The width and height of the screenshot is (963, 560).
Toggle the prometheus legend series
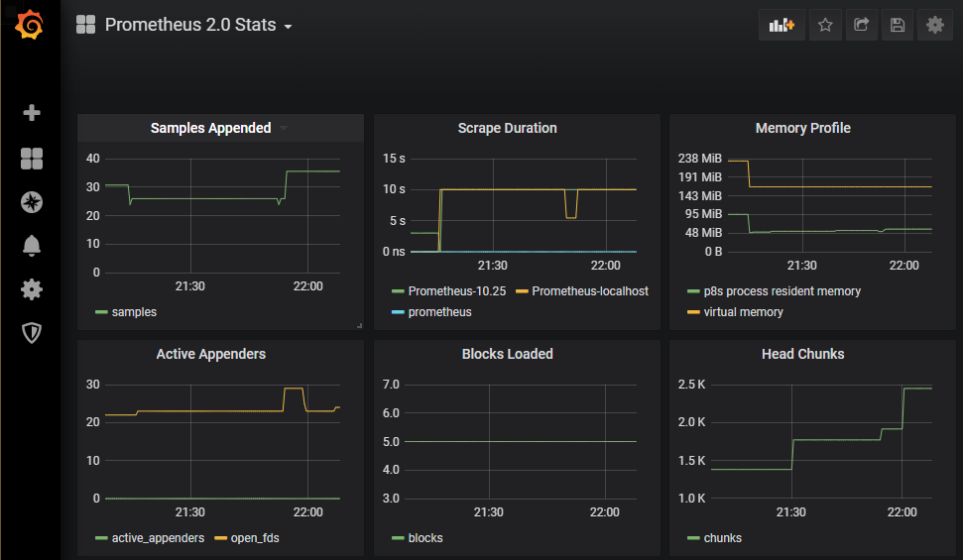pyautogui.click(x=439, y=312)
